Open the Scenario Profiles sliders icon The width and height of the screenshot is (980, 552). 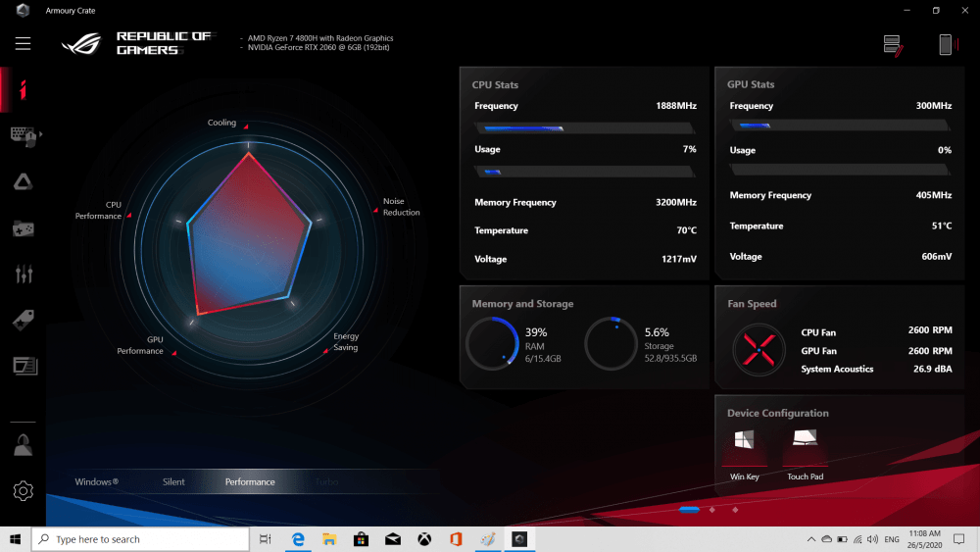click(24, 274)
